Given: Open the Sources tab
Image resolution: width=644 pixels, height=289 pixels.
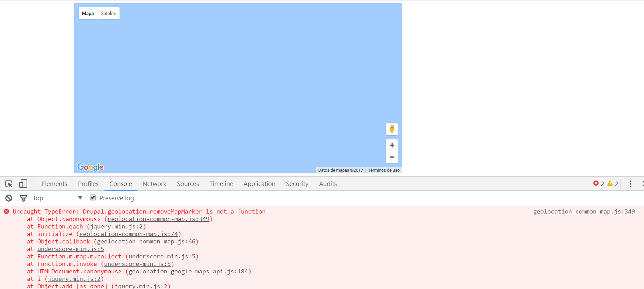Looking at the screenshot, I should pyautogui.click(x=188, y=184).
